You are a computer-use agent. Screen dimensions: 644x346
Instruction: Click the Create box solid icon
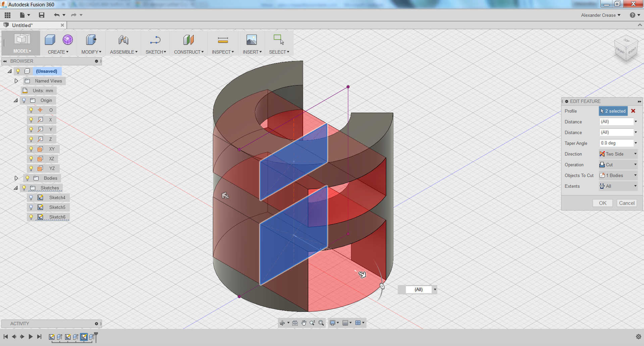tap(50, 40)
